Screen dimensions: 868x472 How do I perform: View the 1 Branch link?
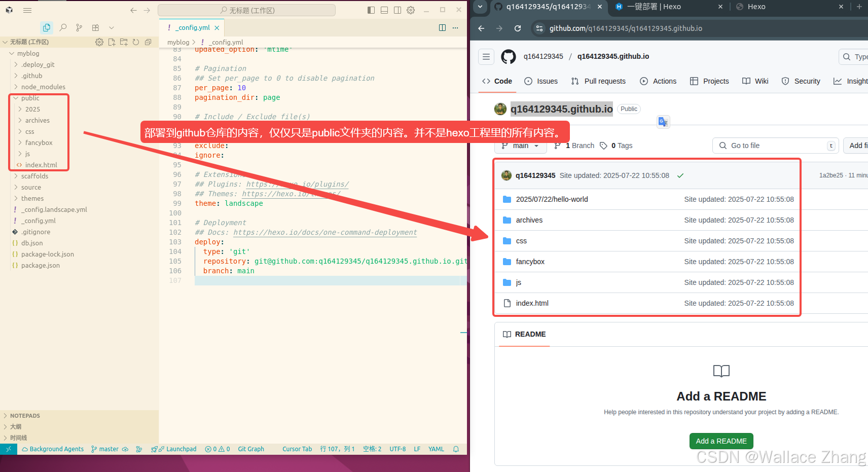pyautogui.click(x=574, y=146)
